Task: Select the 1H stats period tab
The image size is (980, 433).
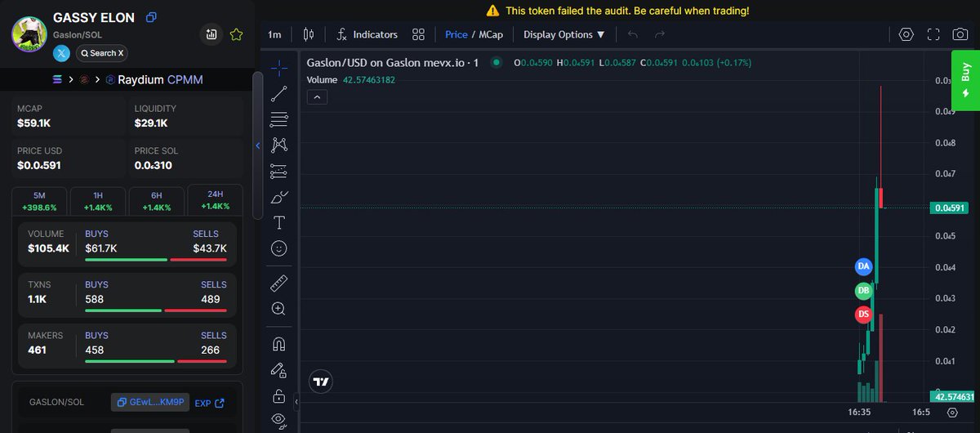Action: point(98,202)
